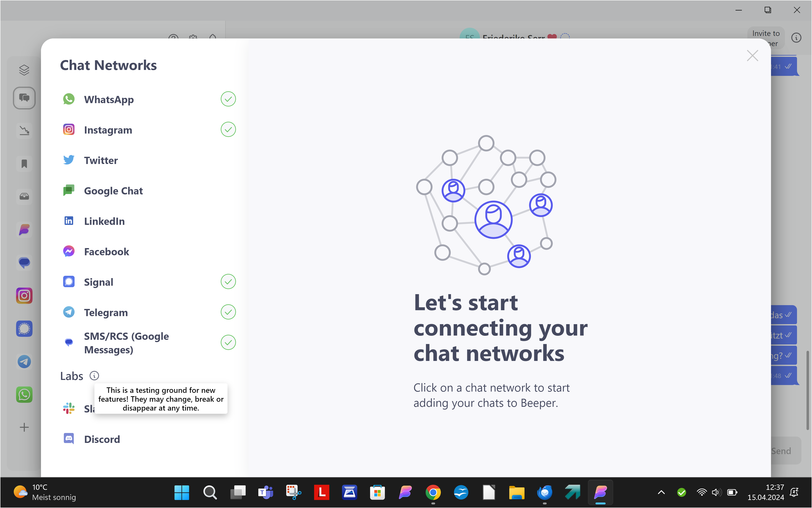Open the Telegram sidebar icon
812x508 pixels.
tap(24, 362)
